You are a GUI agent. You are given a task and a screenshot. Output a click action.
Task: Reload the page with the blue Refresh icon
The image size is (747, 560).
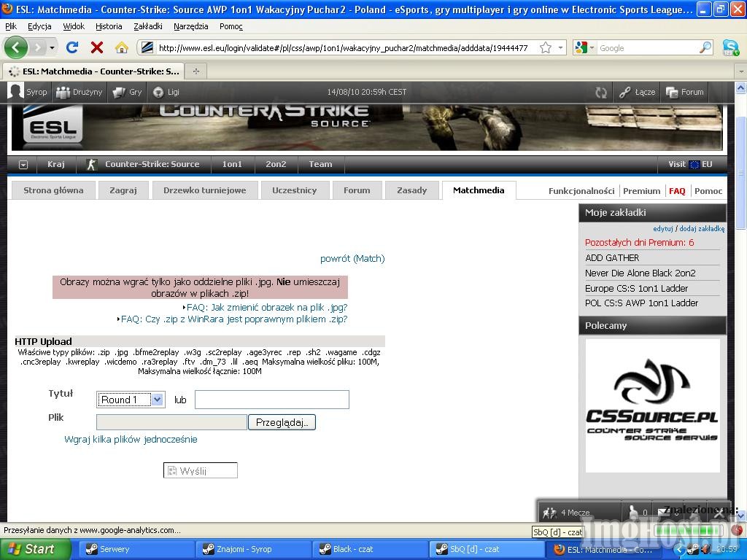point(72,47)
